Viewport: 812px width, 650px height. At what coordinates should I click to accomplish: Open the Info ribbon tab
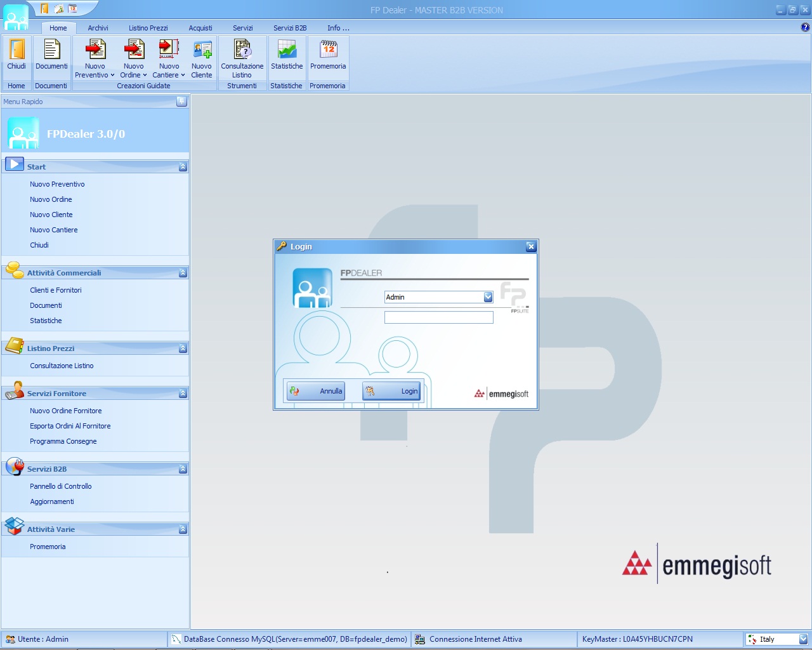(x=338, y=28)
